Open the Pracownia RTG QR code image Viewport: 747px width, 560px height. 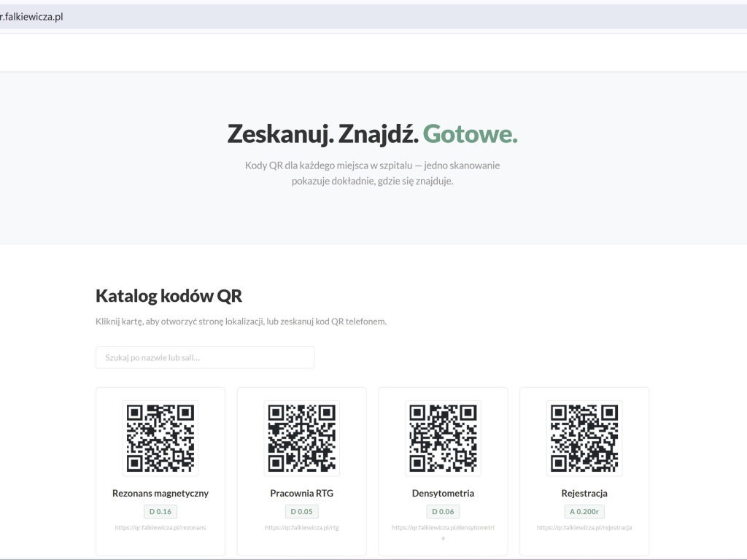(x=301, y=438)
